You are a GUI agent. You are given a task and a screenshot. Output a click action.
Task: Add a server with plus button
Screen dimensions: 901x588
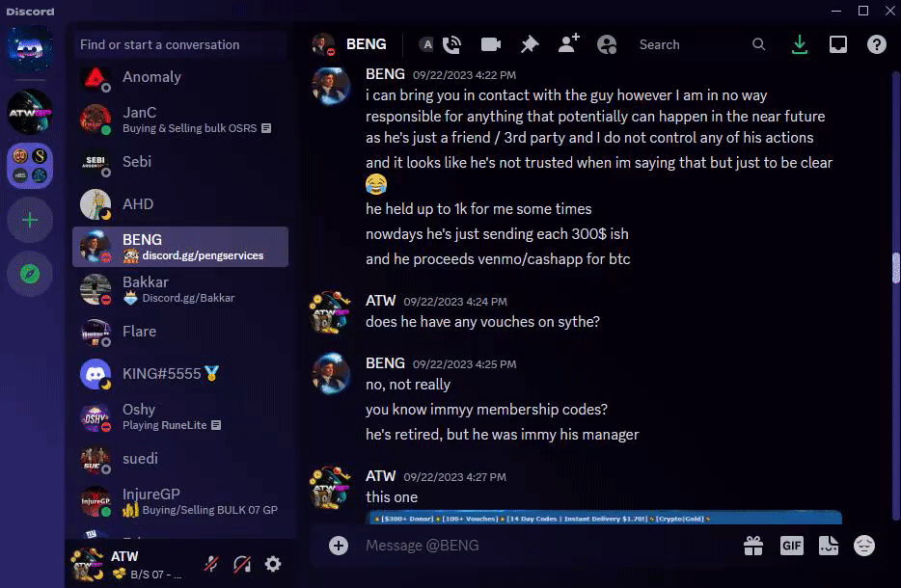(x=30, y=220)
